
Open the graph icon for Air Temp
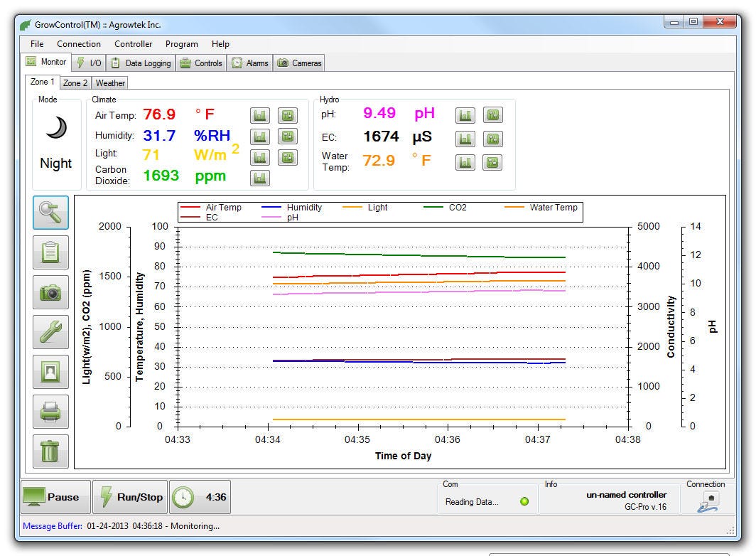tap(260, 115)
